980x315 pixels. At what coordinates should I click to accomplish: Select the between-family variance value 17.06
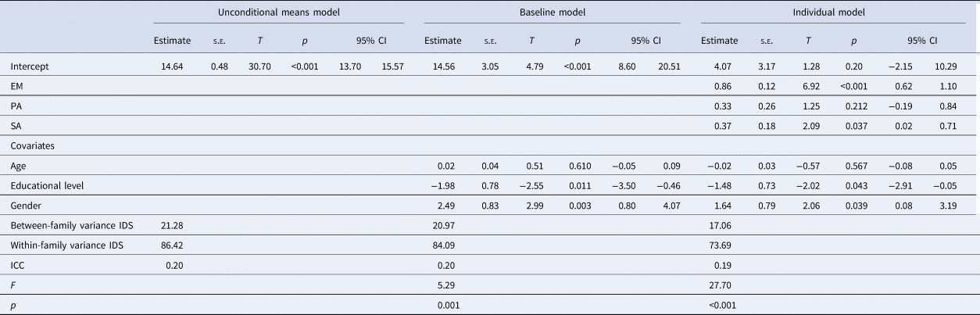[x=713, y=226]
